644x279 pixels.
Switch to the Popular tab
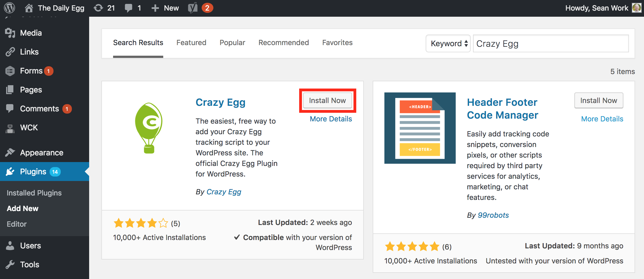tap(232, 43)
